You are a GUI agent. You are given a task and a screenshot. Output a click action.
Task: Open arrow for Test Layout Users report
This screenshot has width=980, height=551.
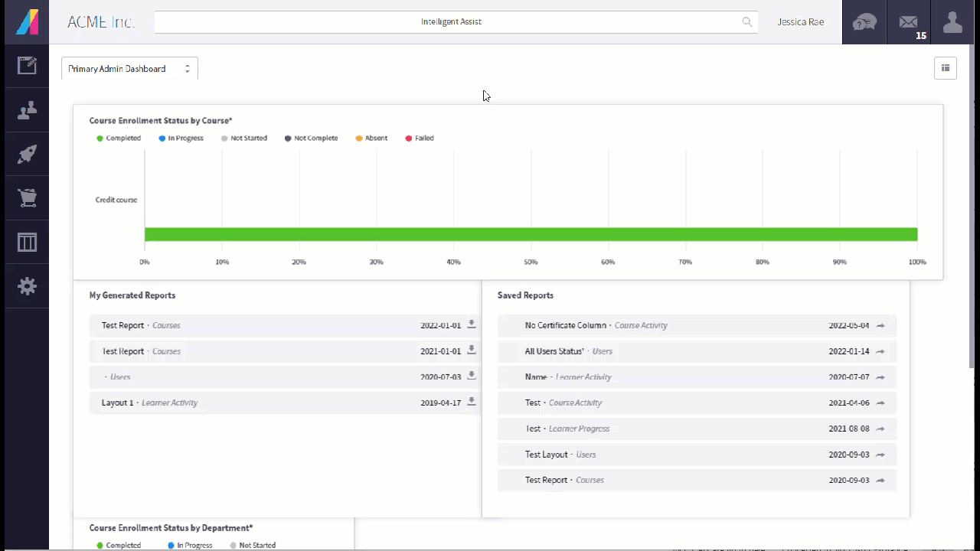tap(880, 455)
